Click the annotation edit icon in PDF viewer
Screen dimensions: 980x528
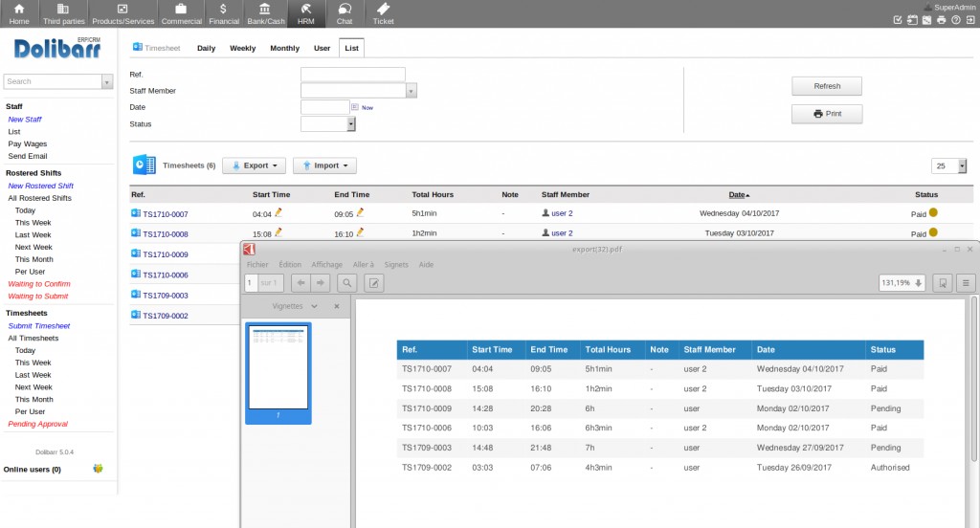[375, 282]
